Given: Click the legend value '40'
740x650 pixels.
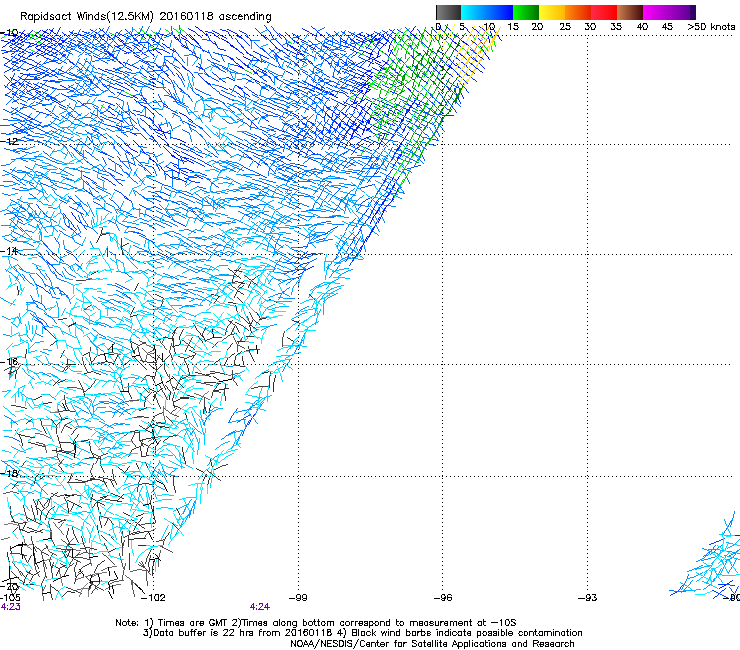Looking at the screenshot, I should coord(642,27).
